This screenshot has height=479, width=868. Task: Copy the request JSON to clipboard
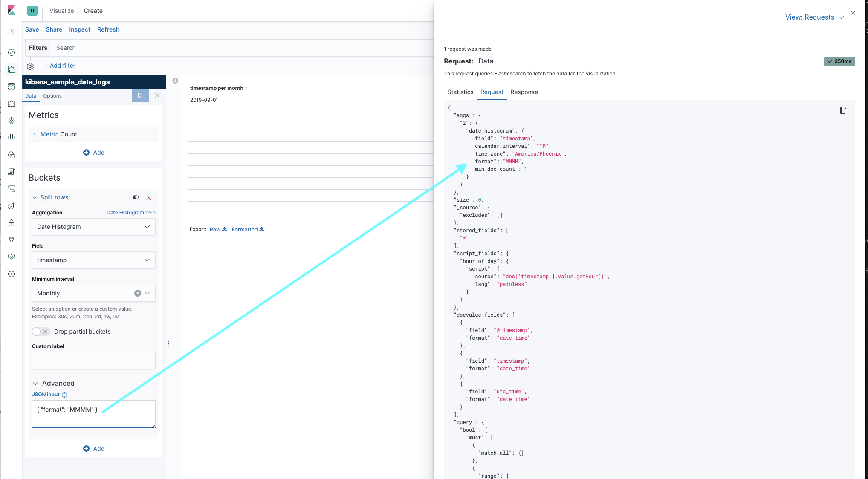pos(843,110)
